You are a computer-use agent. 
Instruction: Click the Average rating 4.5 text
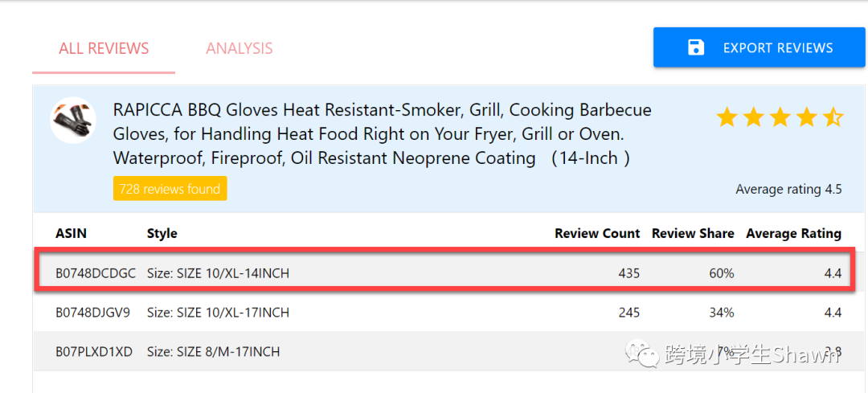[788, 190]
